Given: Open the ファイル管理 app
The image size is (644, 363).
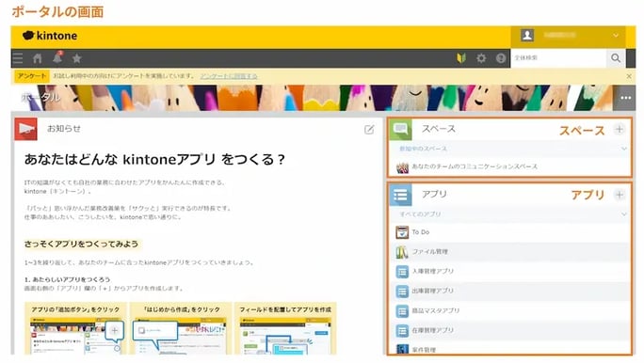Looking at the screenshot, I should 509,252.
